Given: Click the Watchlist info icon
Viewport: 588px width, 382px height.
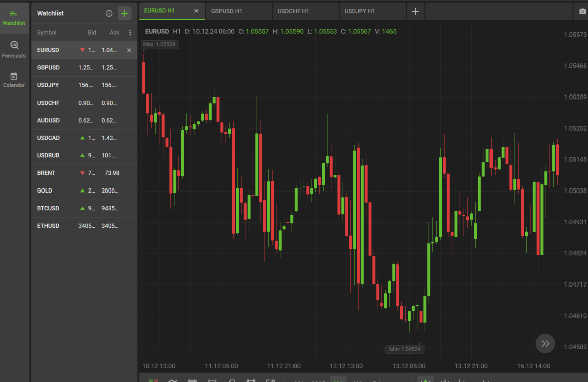Looking at the screenshot, I should click(x=109, y=13).
